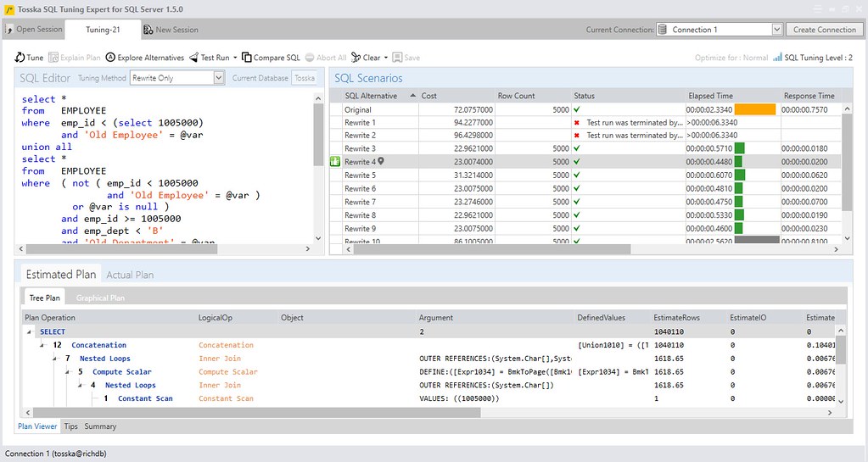Click the pin marker on Rewrite 4

tap(381, 161)
